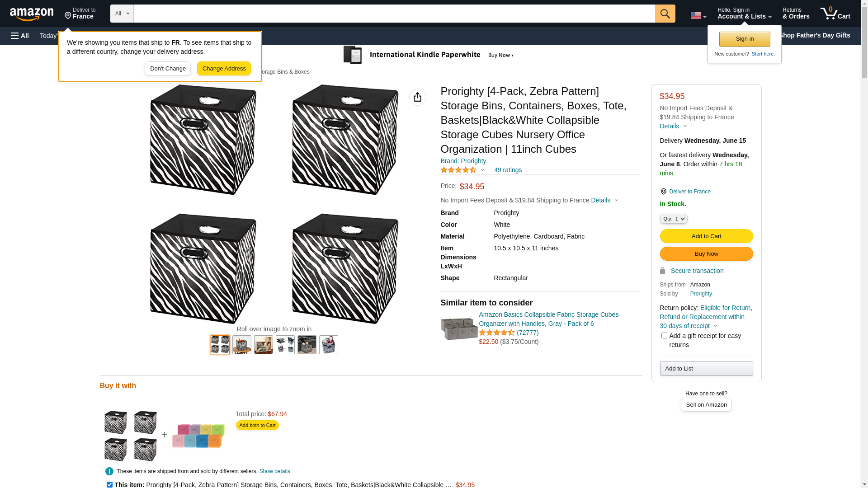Open the 49 ratings link

[x=508, y=170]
